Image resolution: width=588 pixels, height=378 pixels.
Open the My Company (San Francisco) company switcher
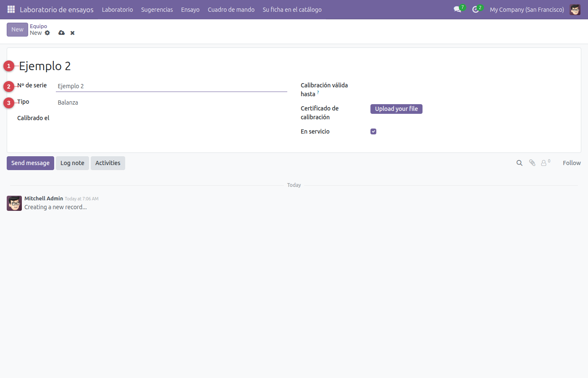pyautogui.click(x=527, y=9)
